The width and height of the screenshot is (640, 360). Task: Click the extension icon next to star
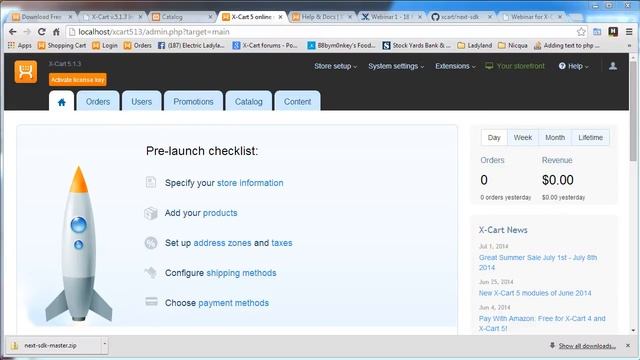[x=597, y=32]
